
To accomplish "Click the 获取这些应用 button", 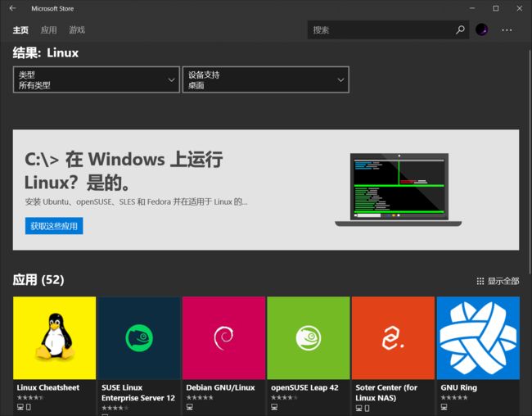I will click(x=54, y=226).
